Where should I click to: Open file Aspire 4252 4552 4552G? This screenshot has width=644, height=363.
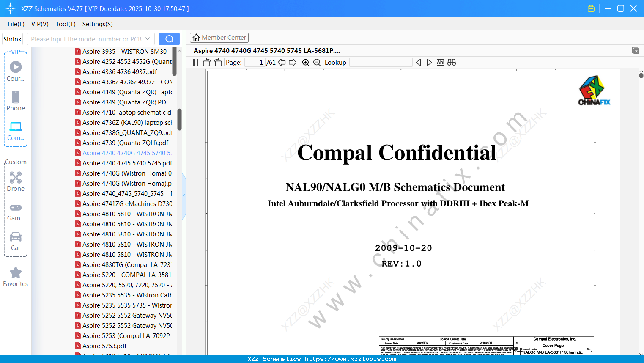[x=123, y=61]
